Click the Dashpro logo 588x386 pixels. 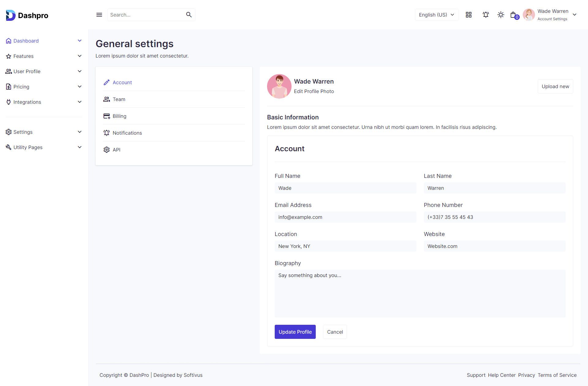tap(27, 15)
